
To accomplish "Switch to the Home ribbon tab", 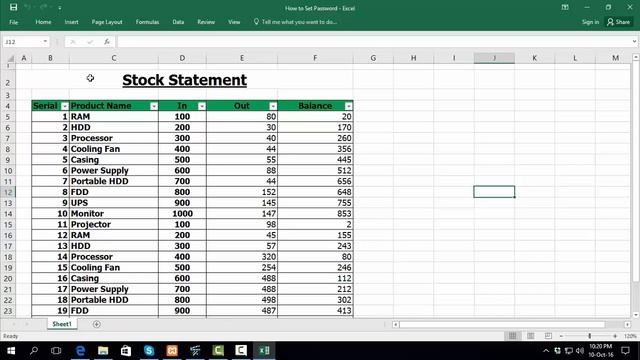I will pos(43,22).
